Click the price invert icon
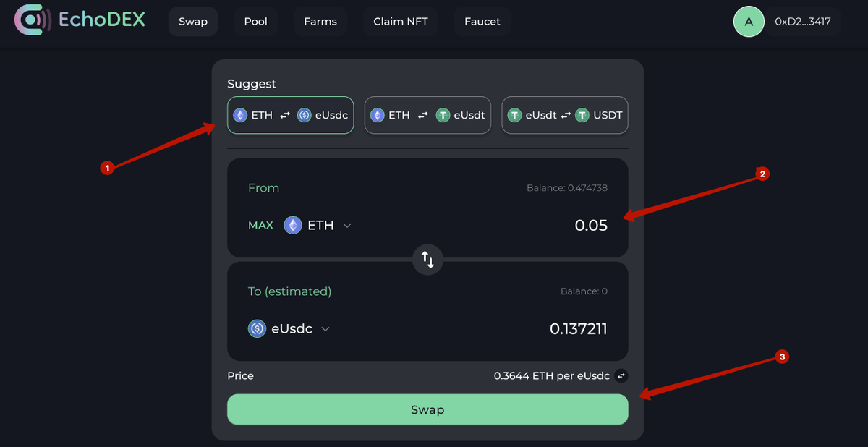The width and height of the screenshot is (868, 447). tap(621, 376)
